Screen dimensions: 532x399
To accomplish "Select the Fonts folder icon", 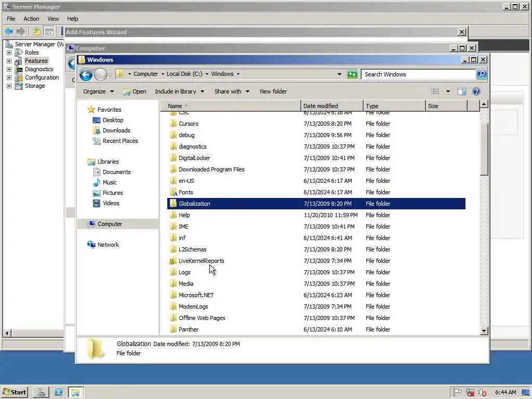I will tap(173, 192).
